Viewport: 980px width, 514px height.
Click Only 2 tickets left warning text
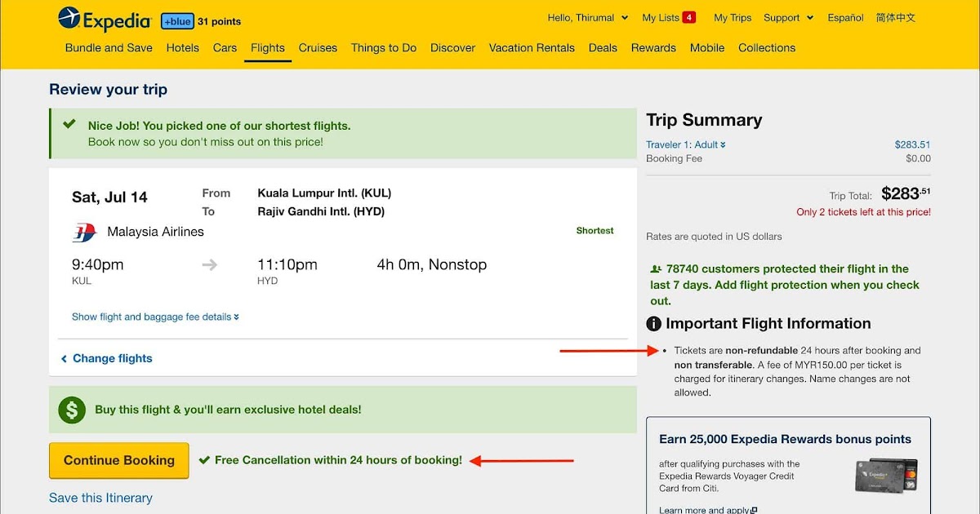(864, 212)
